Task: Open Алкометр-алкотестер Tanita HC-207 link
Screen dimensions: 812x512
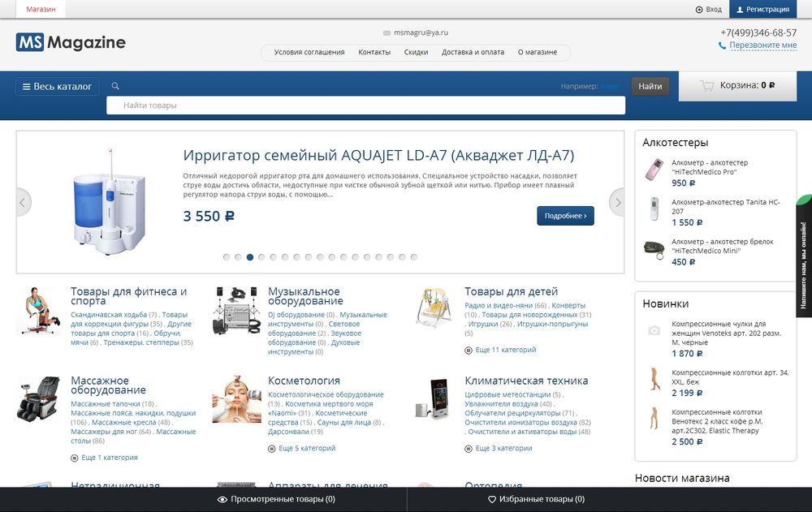Action: tap(725, 207)
